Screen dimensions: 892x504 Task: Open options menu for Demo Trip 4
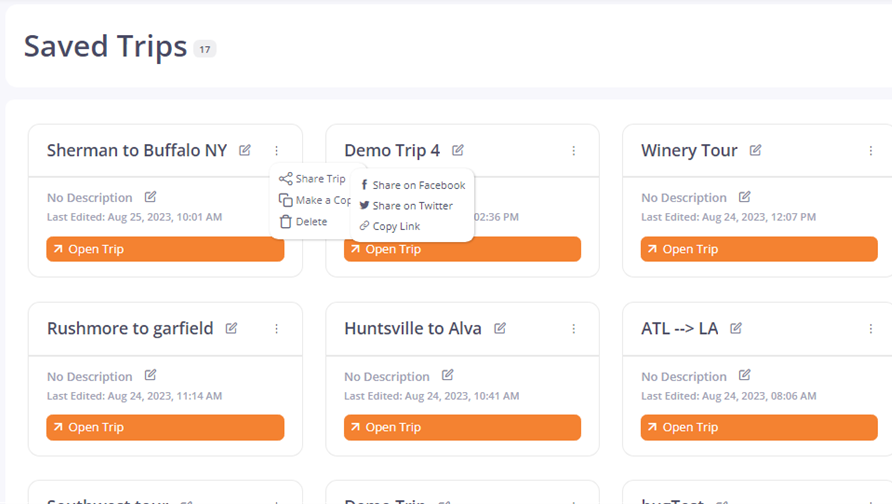click(573, 151)
